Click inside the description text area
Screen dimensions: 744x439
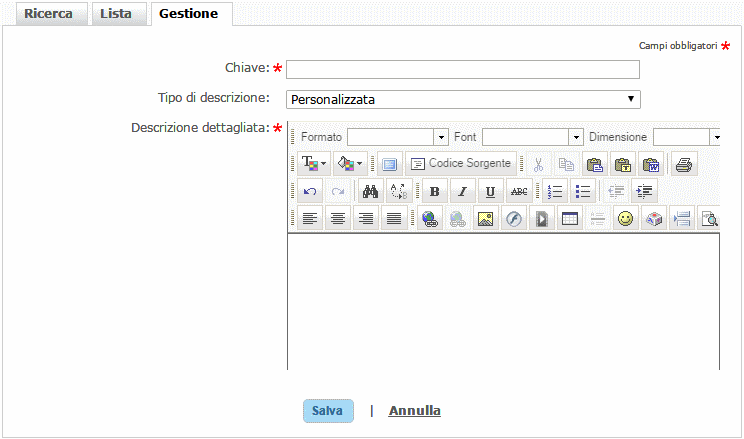tap(503, 301)
